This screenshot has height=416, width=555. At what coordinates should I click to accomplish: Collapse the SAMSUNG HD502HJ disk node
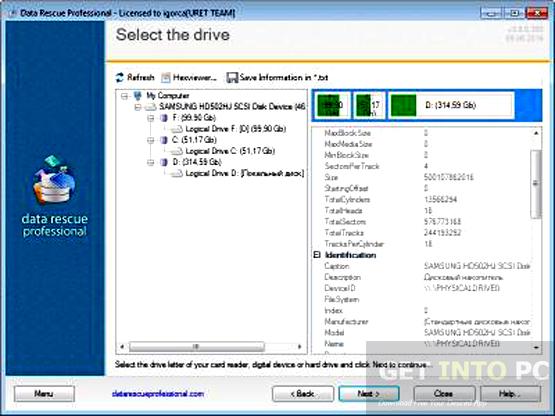coord(137,107)
